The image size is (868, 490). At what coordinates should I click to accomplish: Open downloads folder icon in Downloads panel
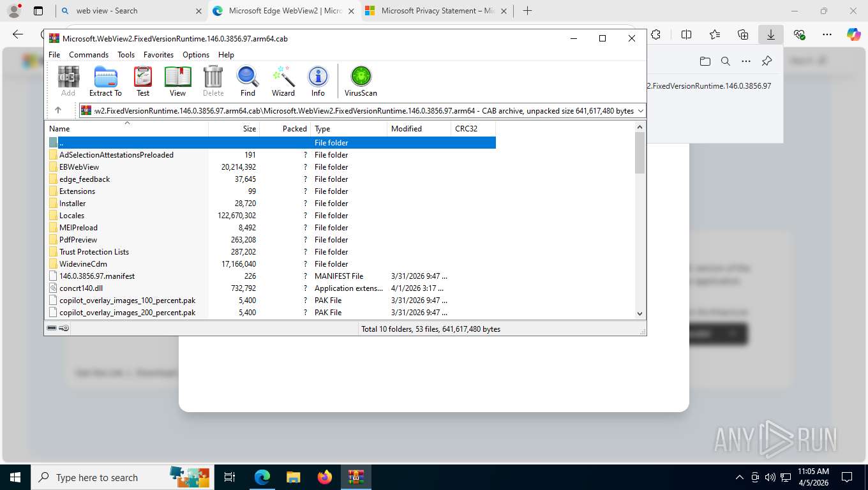(x=705, y=61)
